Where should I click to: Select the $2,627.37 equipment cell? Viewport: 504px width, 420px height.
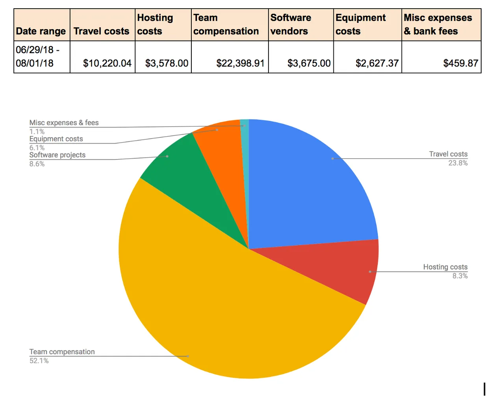(x=367, y=57)
